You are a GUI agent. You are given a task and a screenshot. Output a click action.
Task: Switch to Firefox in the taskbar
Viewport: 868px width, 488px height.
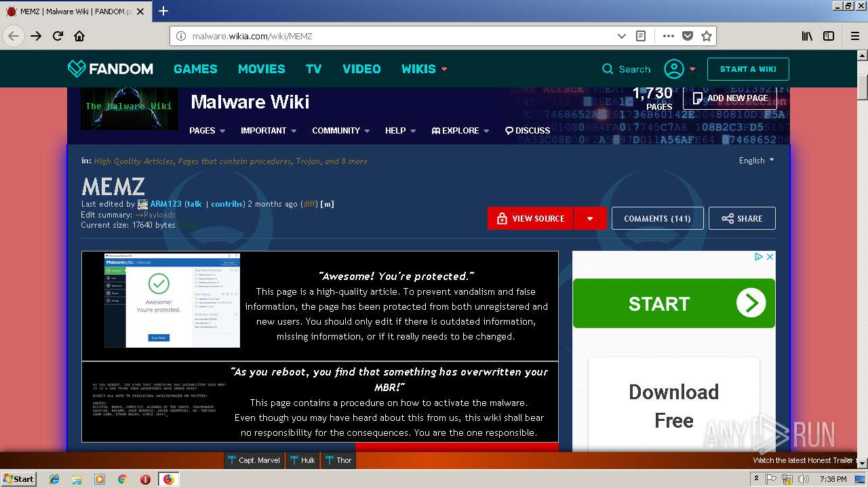[x=168, y=479]
